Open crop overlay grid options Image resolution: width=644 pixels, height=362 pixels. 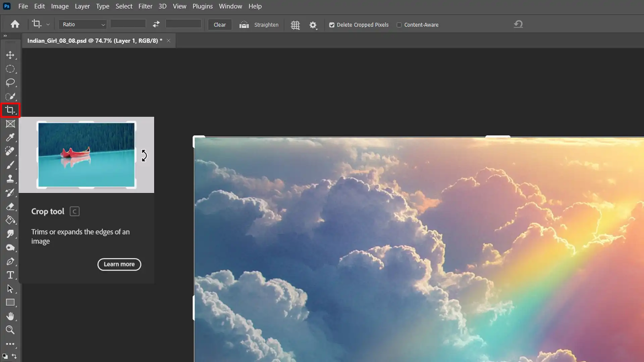pos(295,25)
